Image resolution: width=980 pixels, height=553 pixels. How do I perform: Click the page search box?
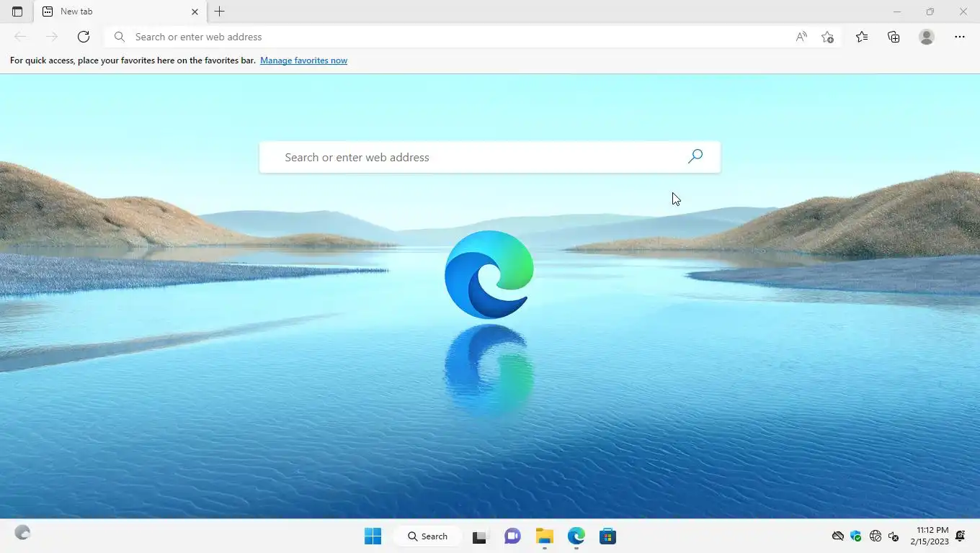[490, 157]
